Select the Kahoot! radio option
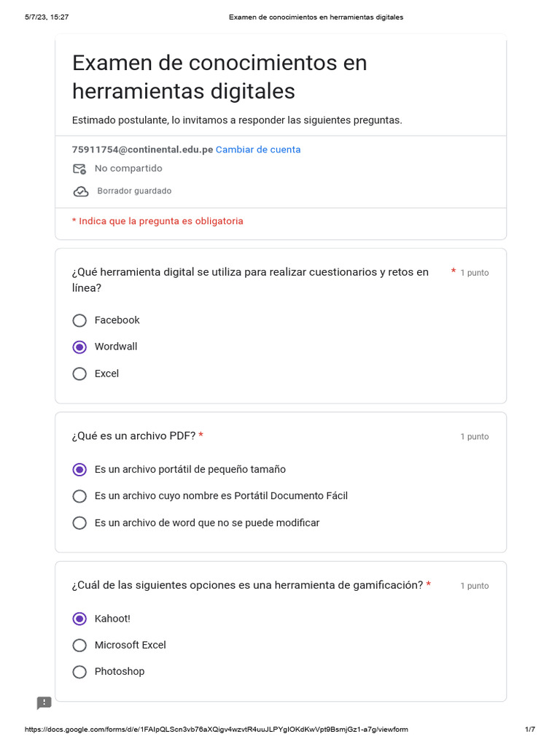The width and height of the screenshot is (560, 747). click(80, 619)
